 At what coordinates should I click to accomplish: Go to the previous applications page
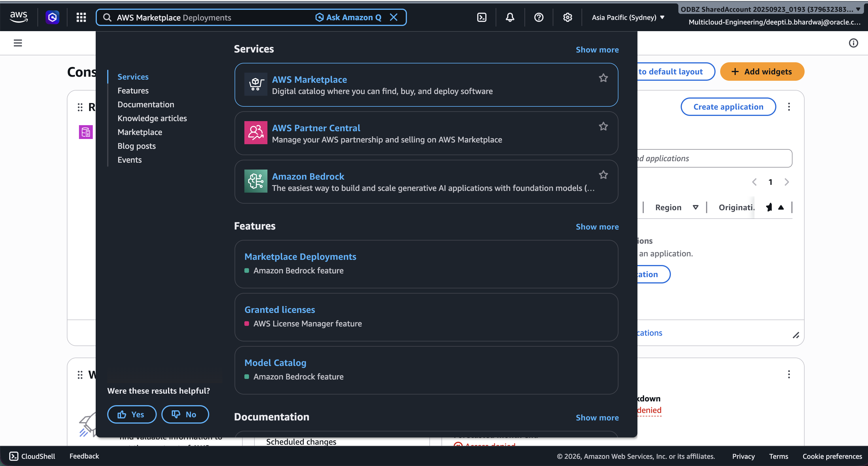pyautogui.click(x=754, y=182)
